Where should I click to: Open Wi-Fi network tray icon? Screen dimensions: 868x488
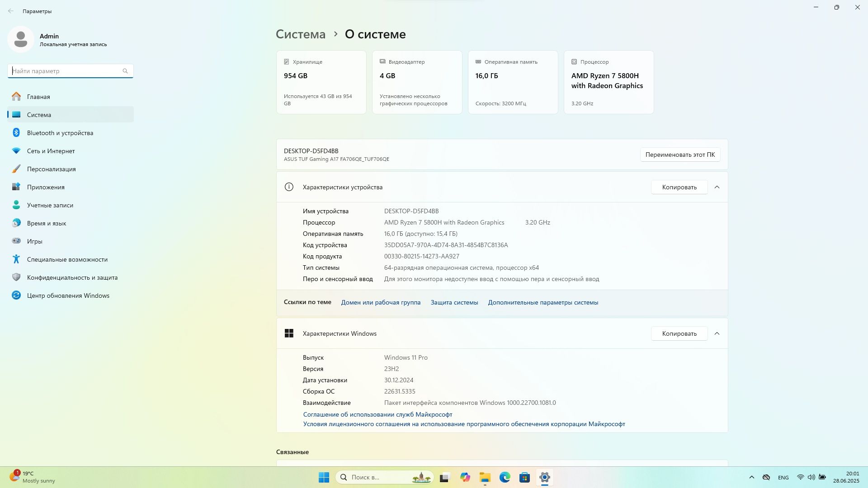click(x=800, y=477)
